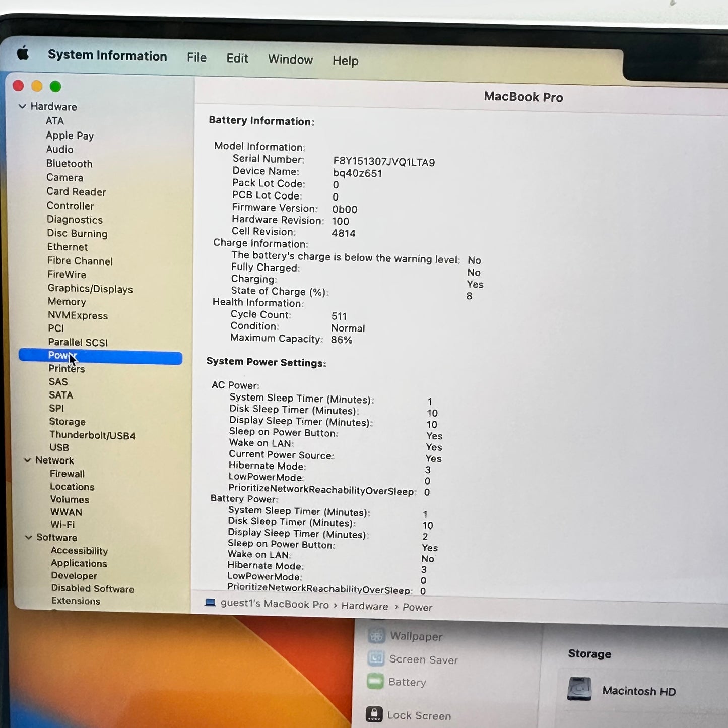
Task: Select Accessibility under Software
Action: pyautogui.click(x=79, y=551)
